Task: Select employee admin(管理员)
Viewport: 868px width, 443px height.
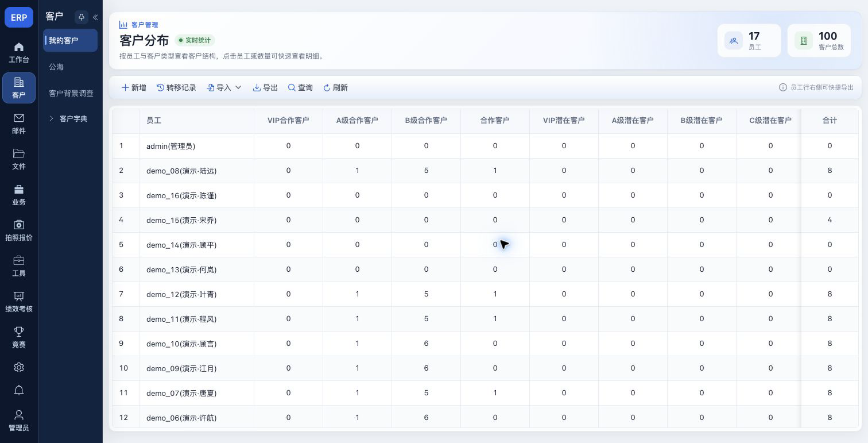Action: pos(170,146)
